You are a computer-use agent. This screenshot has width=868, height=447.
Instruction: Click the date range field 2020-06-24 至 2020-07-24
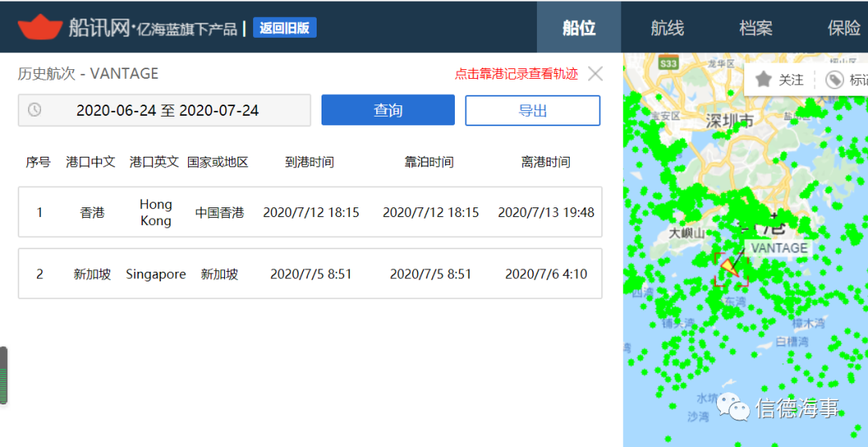tap(165, 110)
